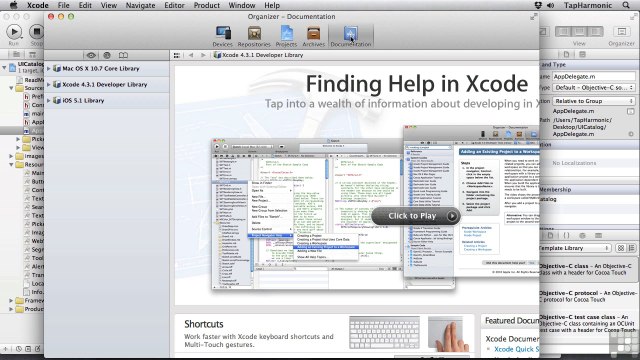This screenshot has height=360, width=640.
Task: Show the Code Snippet library braces icon
Action: pos(566,236)
